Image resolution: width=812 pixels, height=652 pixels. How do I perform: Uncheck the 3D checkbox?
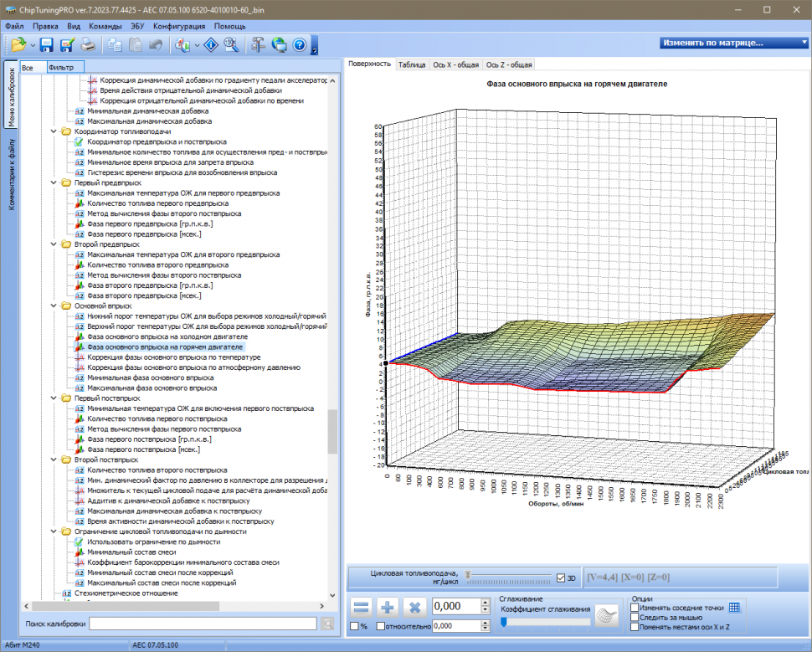coord(561,578)
